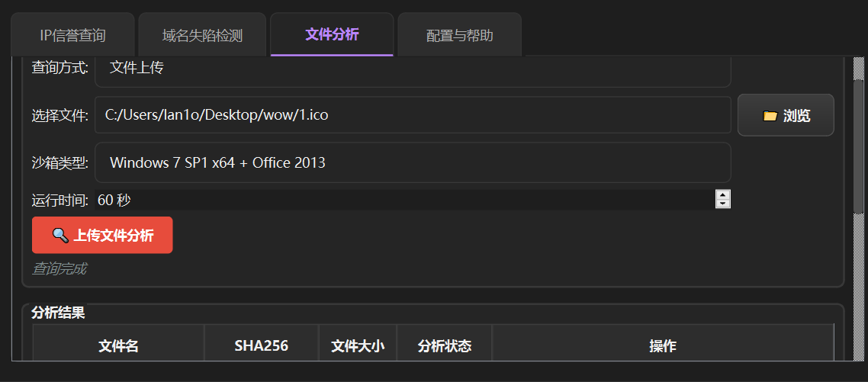This screenshot has height=382, width=868.
Task: Click the 选择文件 path input field
Action: point(412,115)
